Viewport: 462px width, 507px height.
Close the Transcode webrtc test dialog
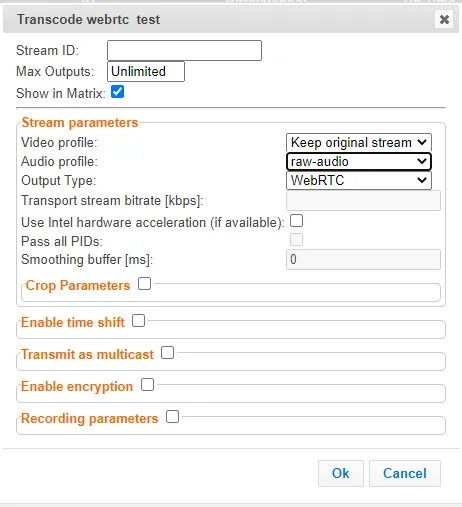[x=444, y=19]
